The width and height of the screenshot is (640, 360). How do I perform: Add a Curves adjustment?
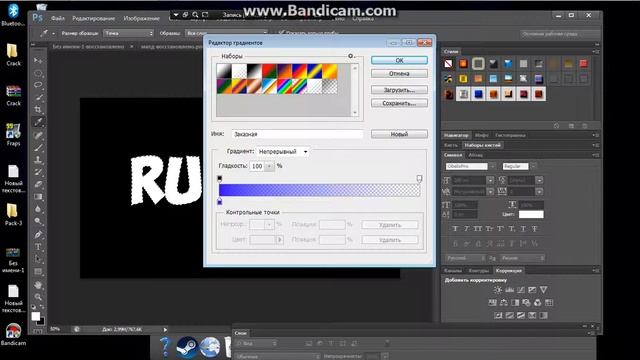tap(521, 290)
